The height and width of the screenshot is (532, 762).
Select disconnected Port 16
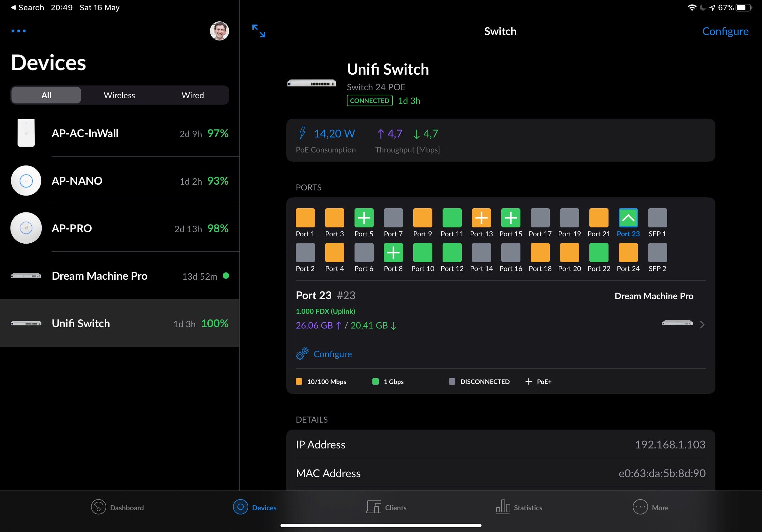pyautogui.click(x=511, y=253)
